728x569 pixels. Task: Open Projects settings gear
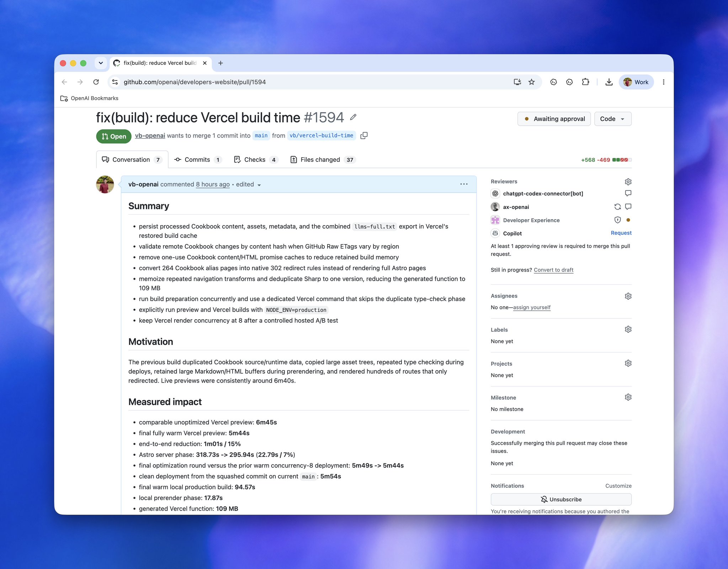click(628, 363)
